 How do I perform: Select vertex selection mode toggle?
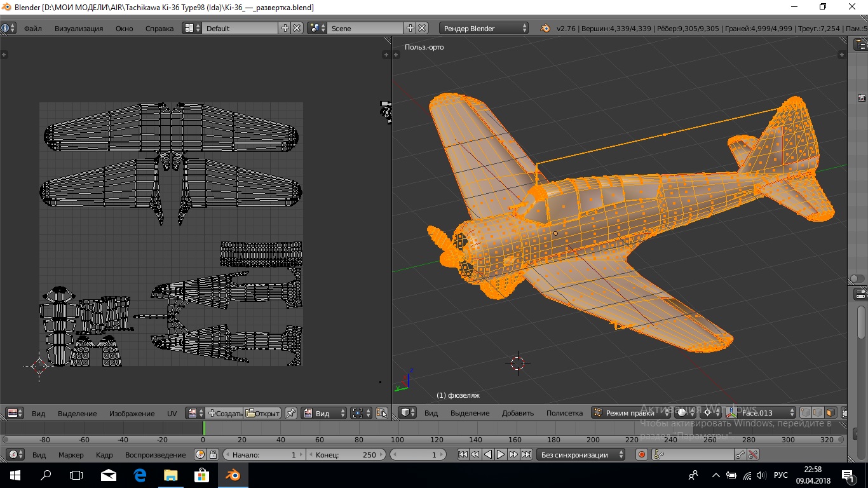click(806, 413)
